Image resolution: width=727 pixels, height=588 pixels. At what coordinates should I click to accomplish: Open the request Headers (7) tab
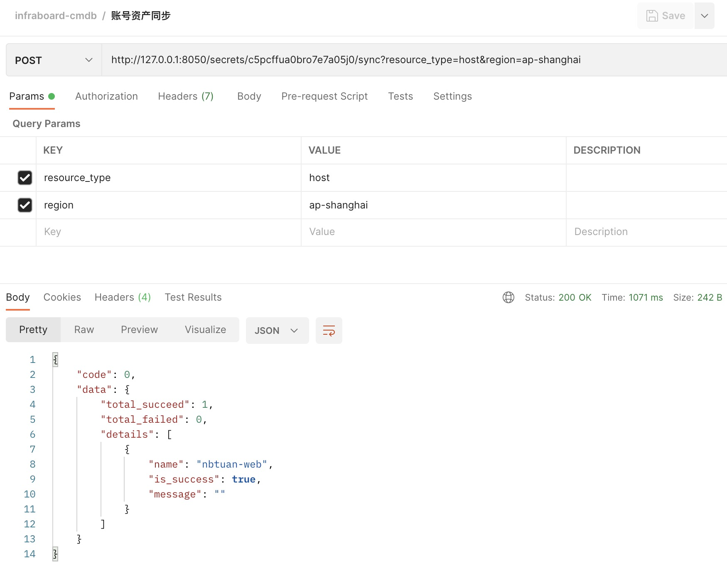[x=186, y=96]
